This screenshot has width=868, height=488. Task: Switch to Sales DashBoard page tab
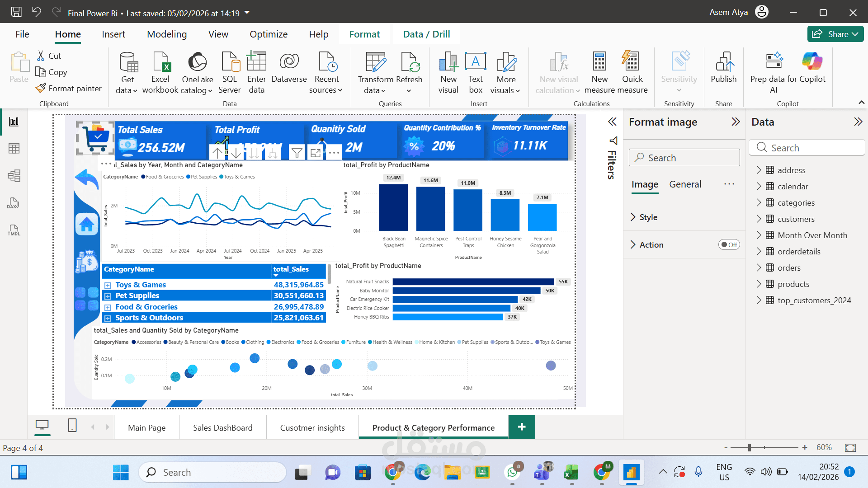click(222, 428)
